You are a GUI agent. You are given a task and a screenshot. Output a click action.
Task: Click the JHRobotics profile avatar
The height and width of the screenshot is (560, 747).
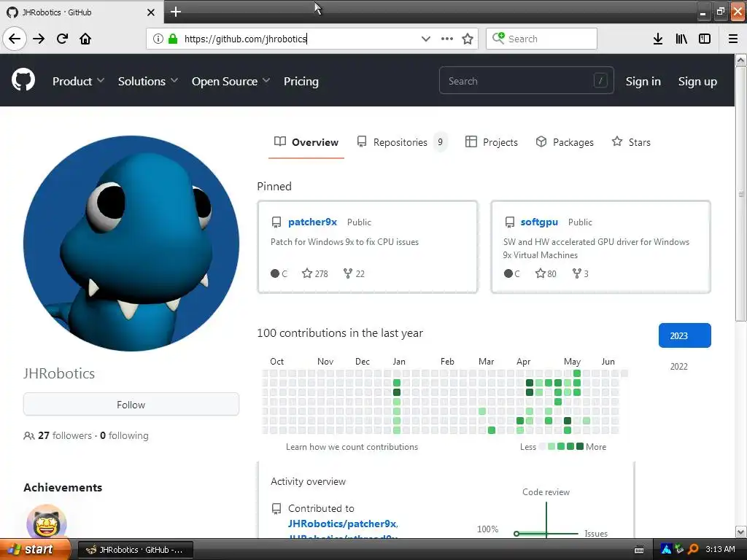click(131, 244)
